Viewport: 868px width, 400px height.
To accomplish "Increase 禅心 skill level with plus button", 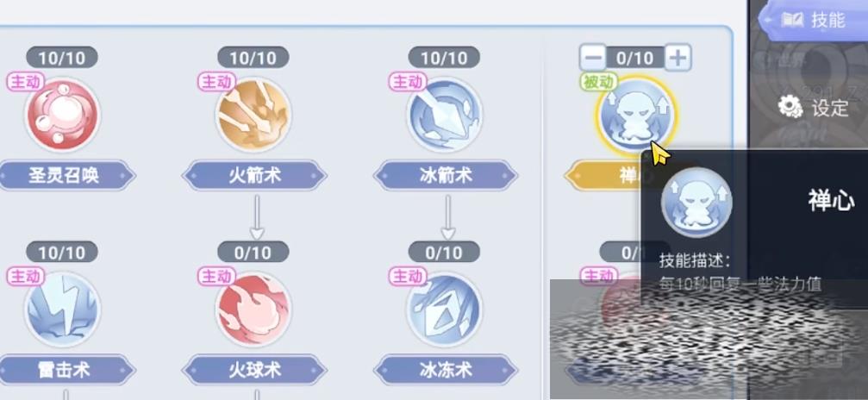I will [678, 57].
